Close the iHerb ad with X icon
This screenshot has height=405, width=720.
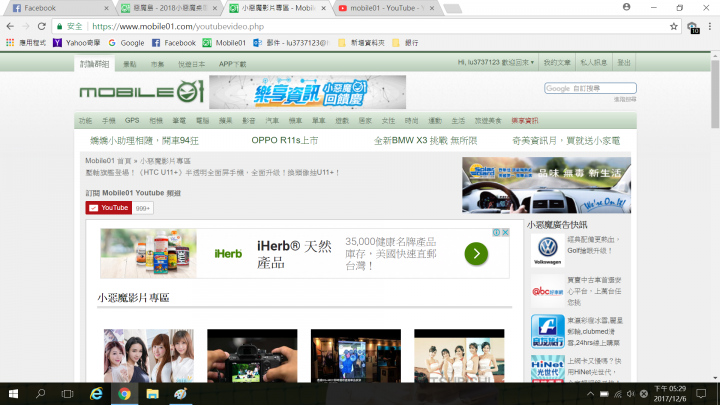505,232
